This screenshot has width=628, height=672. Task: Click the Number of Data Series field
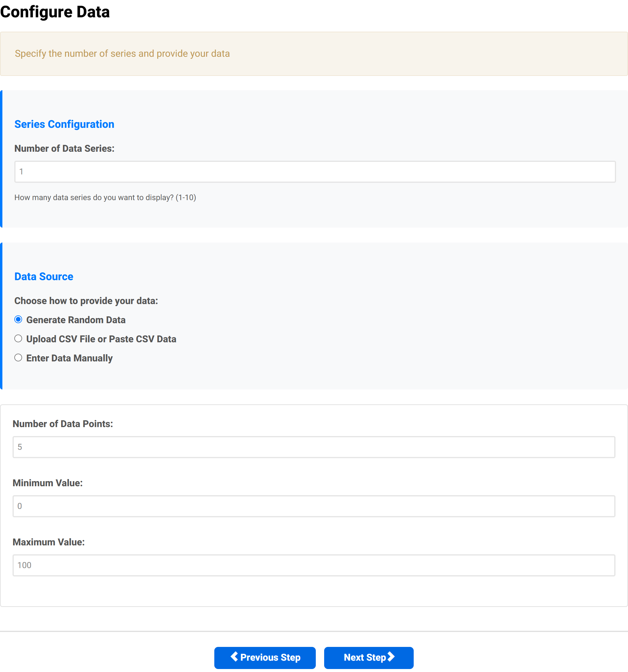(315, 172)
